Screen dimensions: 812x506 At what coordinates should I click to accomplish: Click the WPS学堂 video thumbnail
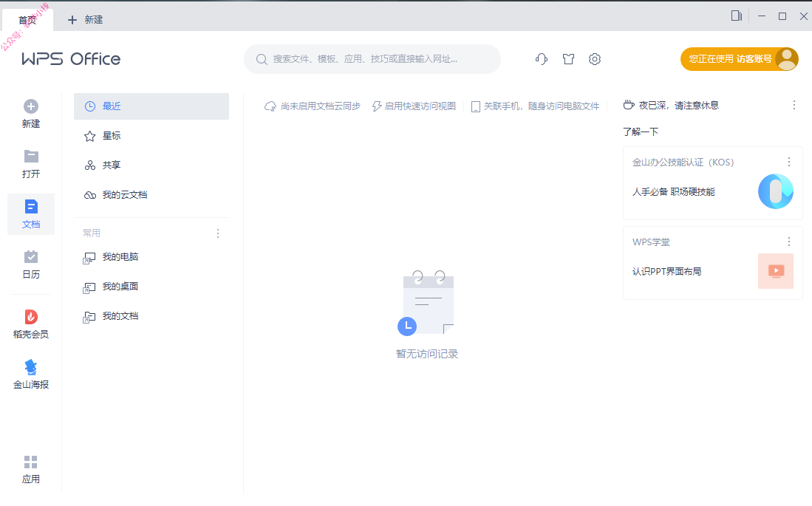point(775,271)
